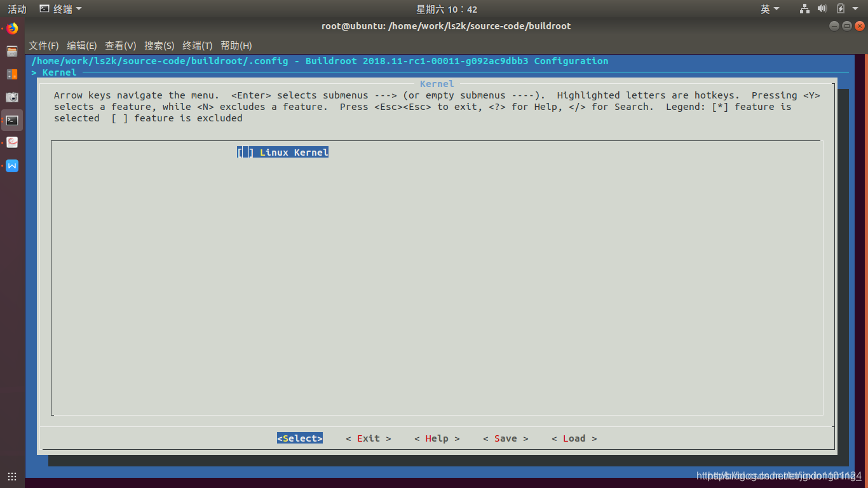
Task: Click the volume speaker icon in top bar
Action: (822, 9)
